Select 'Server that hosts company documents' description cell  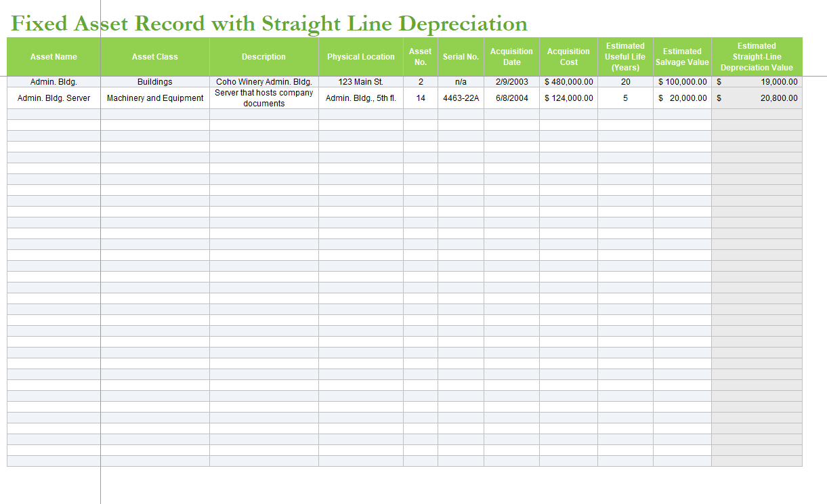pyautogui.click(x=264, y=98)
